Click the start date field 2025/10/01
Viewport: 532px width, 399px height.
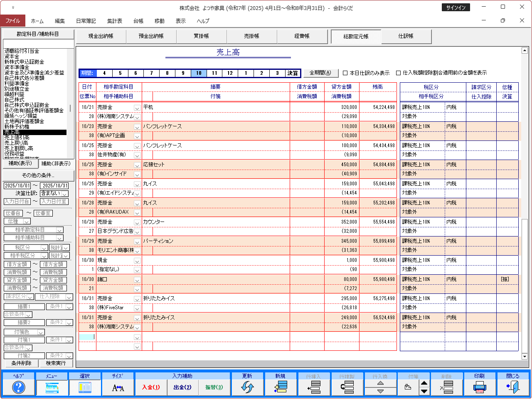tap(17, 186)
